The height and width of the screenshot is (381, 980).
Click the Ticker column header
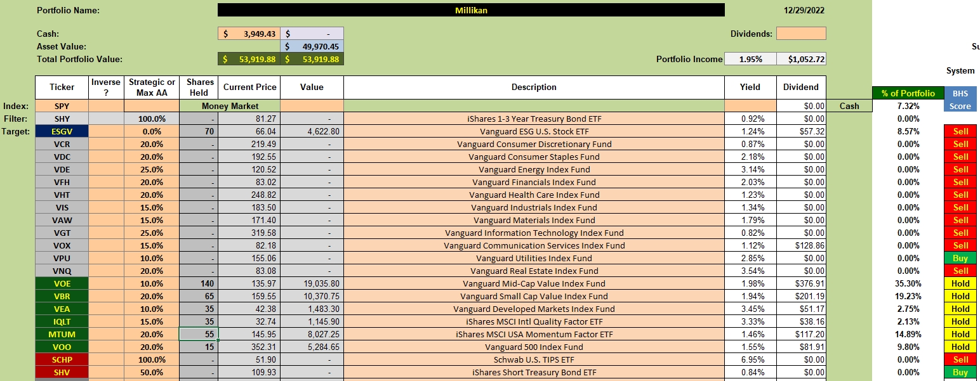(62, 87)
